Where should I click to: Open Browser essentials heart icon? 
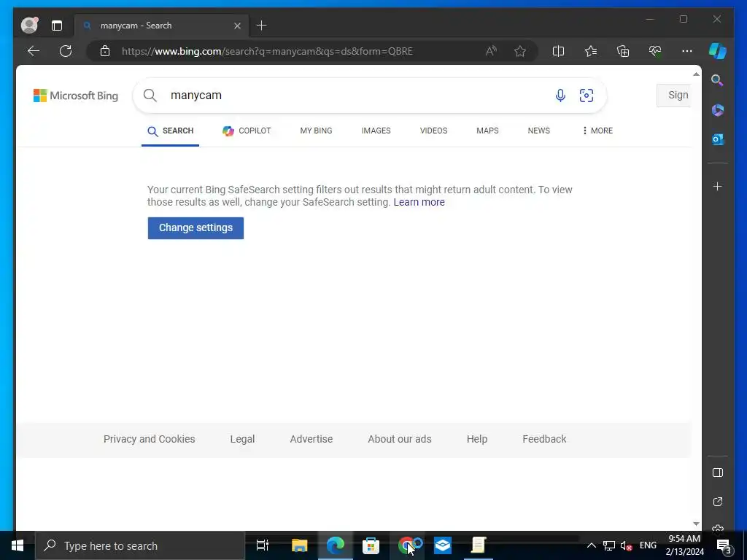pos(655,51)
